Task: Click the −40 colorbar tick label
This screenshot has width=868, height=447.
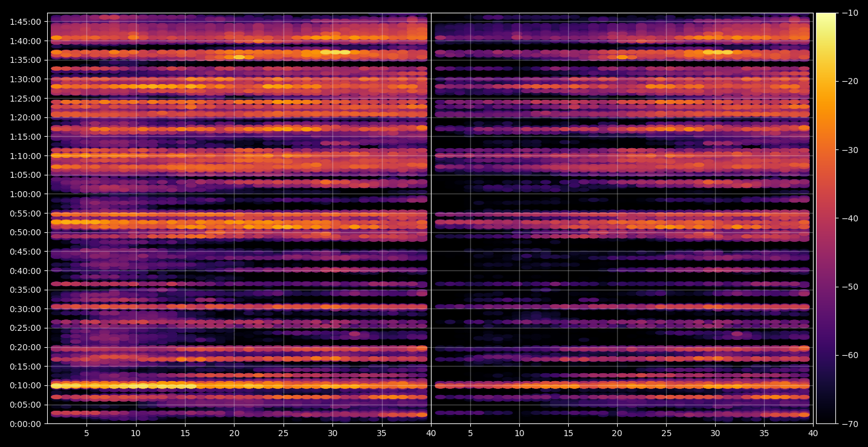Action: pyautogui.click(x=849, y=218)
